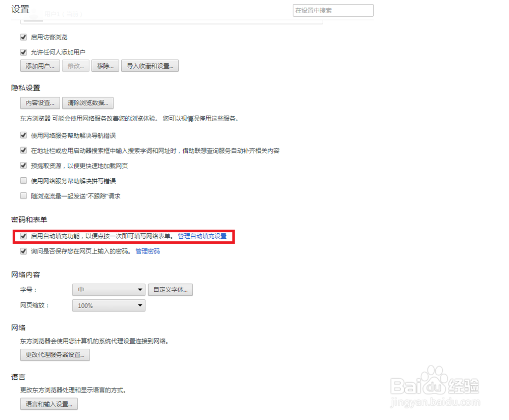Screen dimensions: 509x420
Task: Open the 管理密码 link
Action: click(148, 251)
